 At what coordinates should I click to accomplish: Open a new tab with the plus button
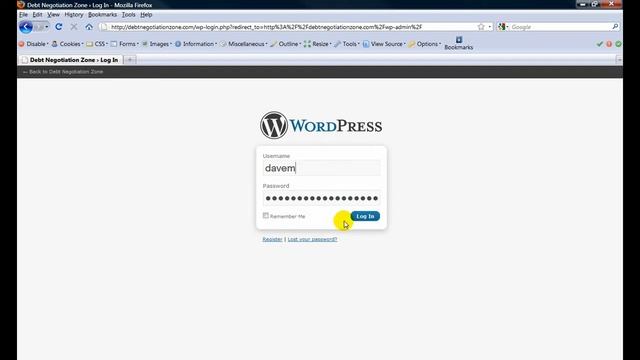(130, 60)
